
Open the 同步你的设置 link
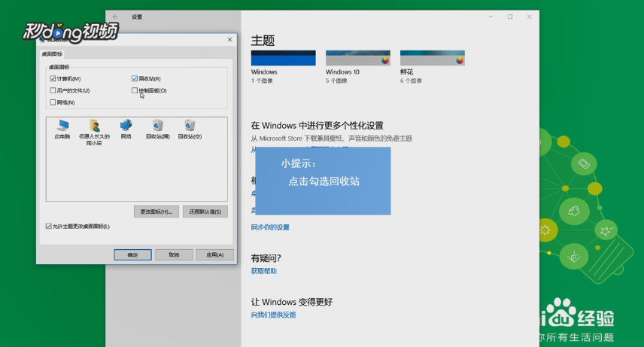[270, 227]
